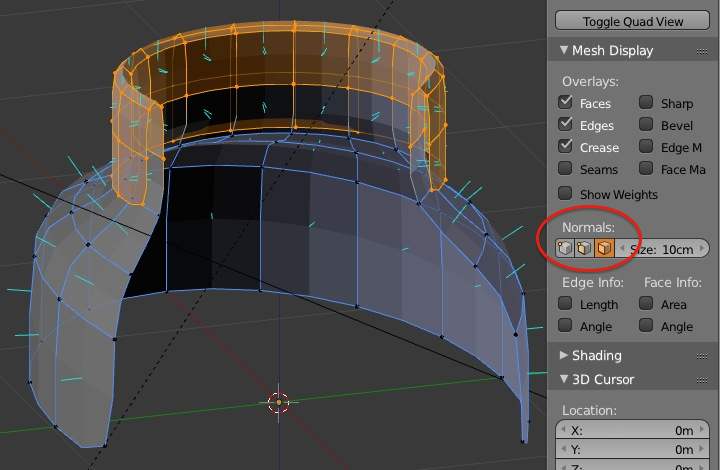Decrease cursor Y value with left arrow
The width and height of the screenshot is (720, 470).
(563, 449)
